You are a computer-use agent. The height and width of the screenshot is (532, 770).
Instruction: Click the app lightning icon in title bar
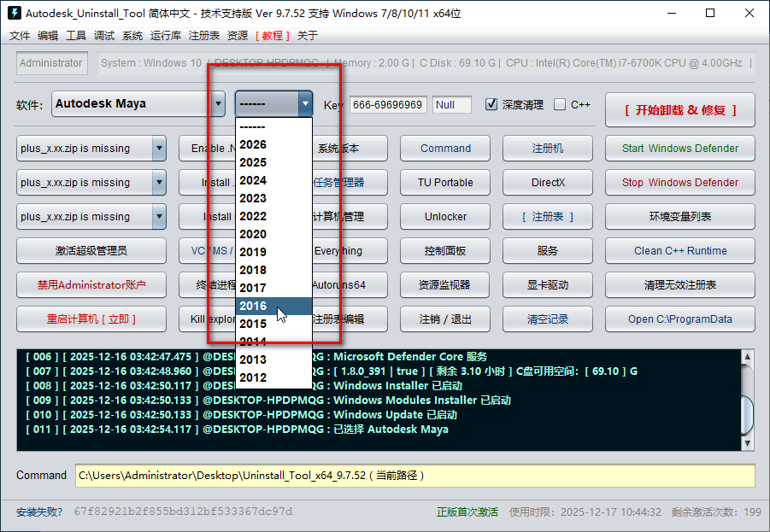tap(15, 13)
